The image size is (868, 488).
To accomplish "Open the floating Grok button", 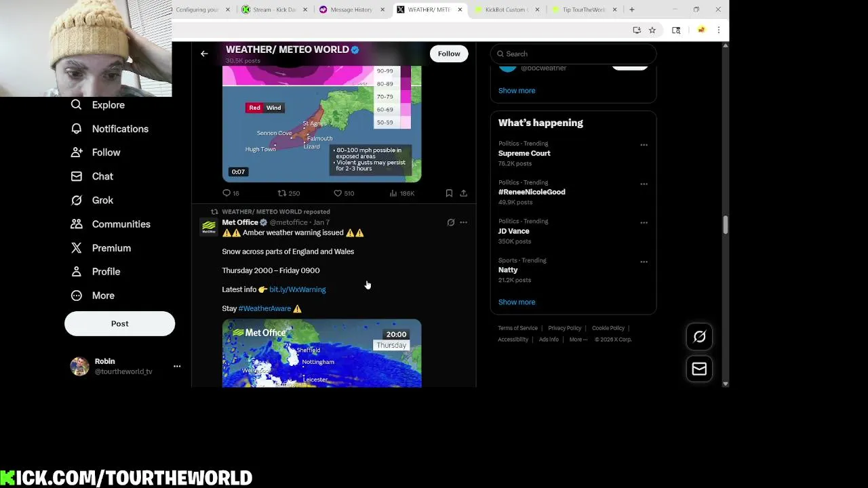I will click(x=699, y=337).
